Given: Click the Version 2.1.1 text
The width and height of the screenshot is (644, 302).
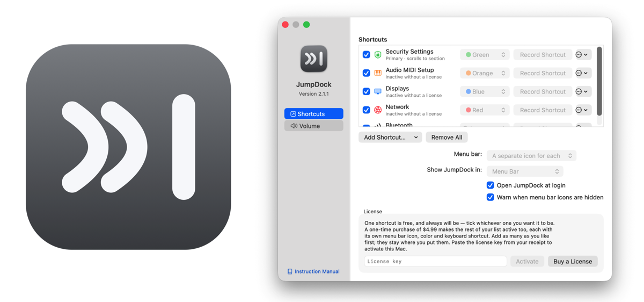Looking at the screenshot, I should (x=314, y=94).
